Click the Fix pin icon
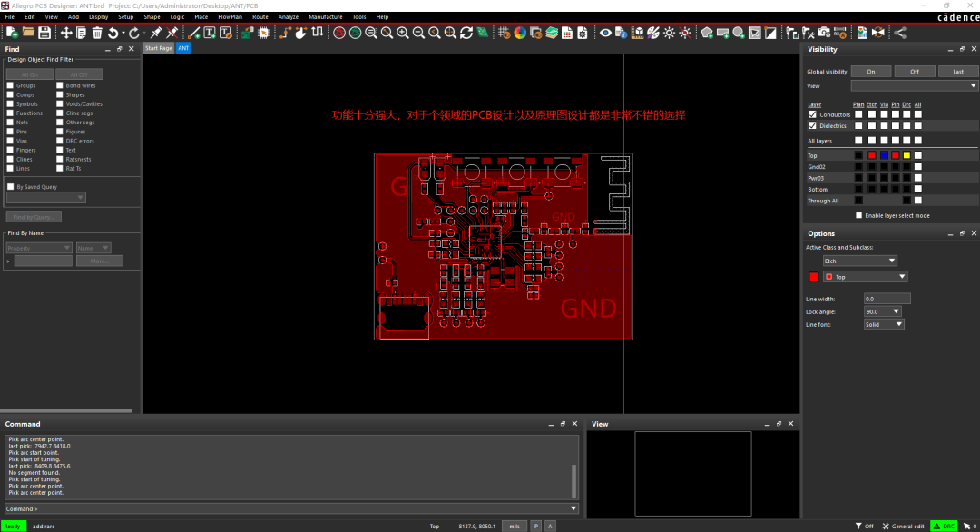The width and height of the screenshot is (980, 532). pyautogui.click(x=156, y=33)
